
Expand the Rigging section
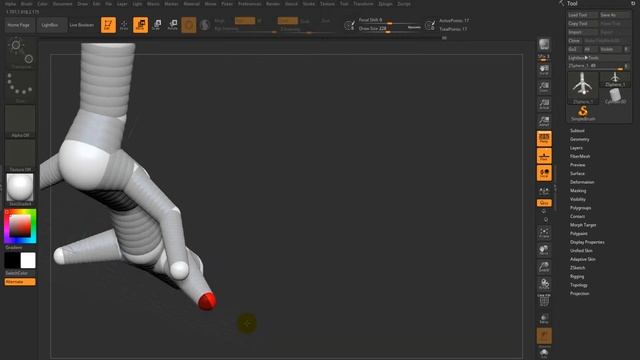pos(577,276)
